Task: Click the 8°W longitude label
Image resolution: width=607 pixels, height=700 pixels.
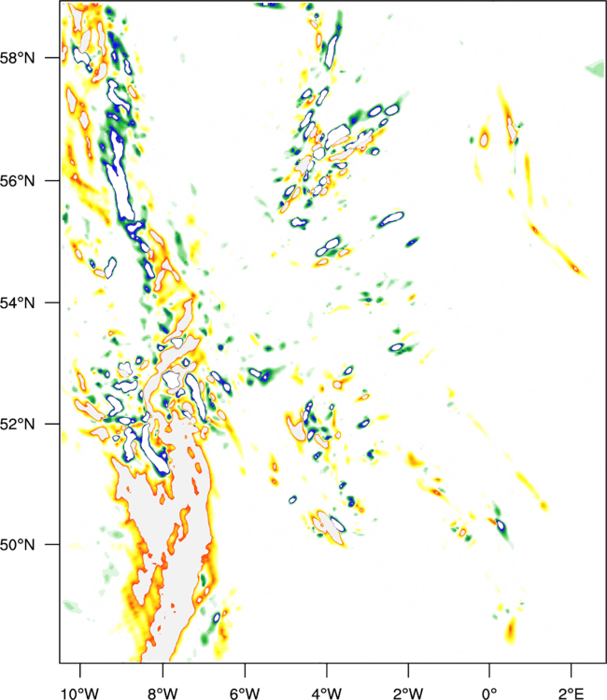Action: (162, 693)
